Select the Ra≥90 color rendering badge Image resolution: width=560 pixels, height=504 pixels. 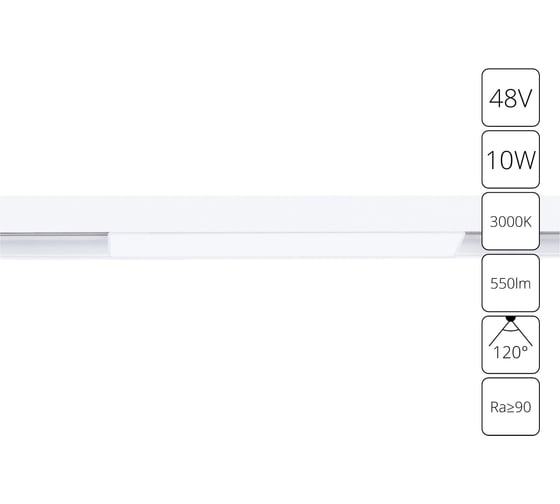tap(510, 406)
